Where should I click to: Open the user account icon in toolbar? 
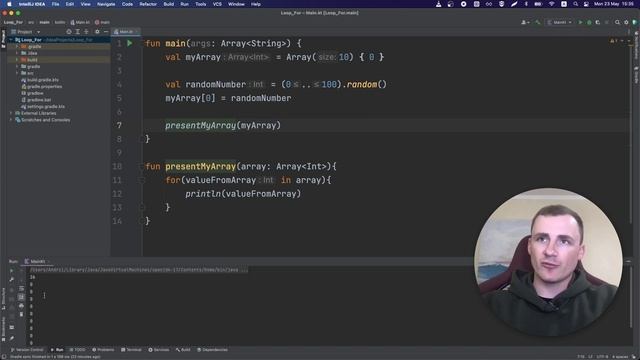pos(524,22)
